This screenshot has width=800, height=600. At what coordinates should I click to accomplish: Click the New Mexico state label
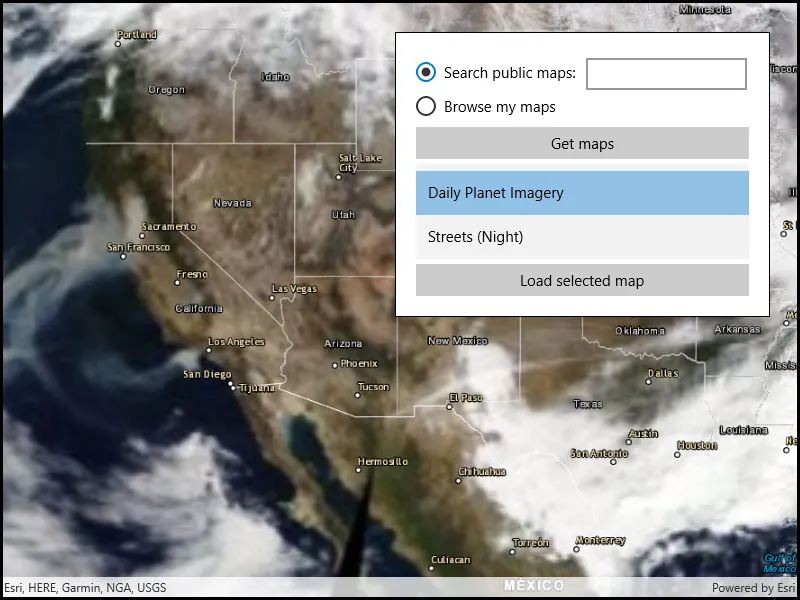pos(458,341)
